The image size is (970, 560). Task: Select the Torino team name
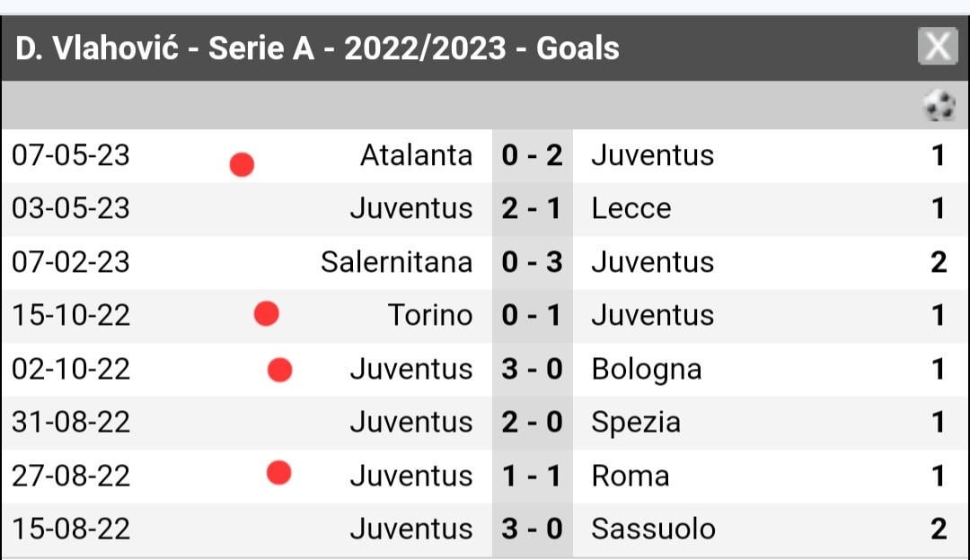[x=430, y=315]
